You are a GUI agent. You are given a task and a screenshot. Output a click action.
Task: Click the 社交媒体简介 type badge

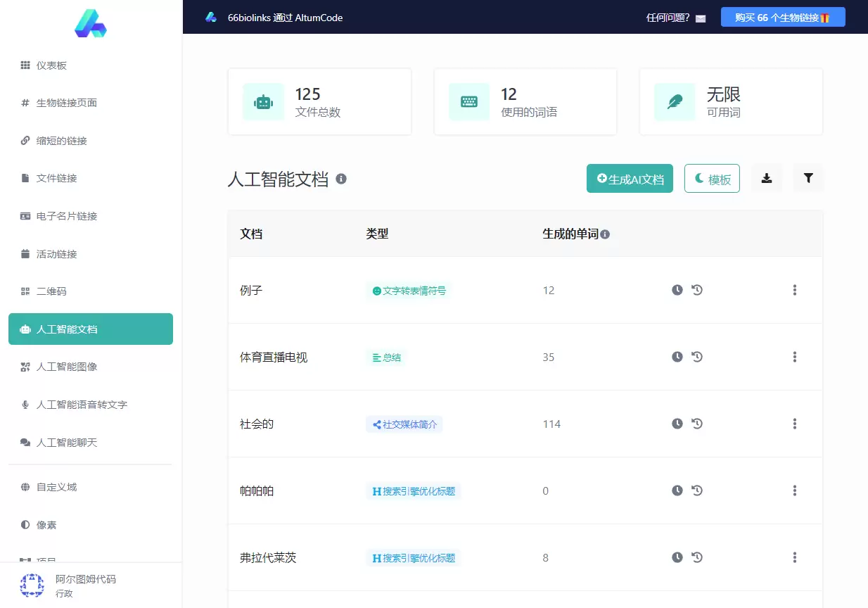click(404, 424)
